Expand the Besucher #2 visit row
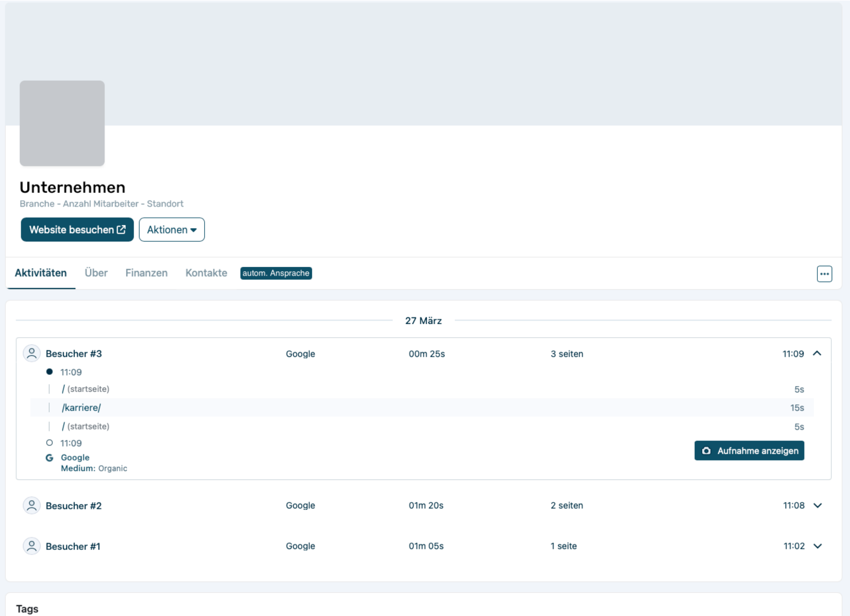850x616 pixels. pos(818,506)
